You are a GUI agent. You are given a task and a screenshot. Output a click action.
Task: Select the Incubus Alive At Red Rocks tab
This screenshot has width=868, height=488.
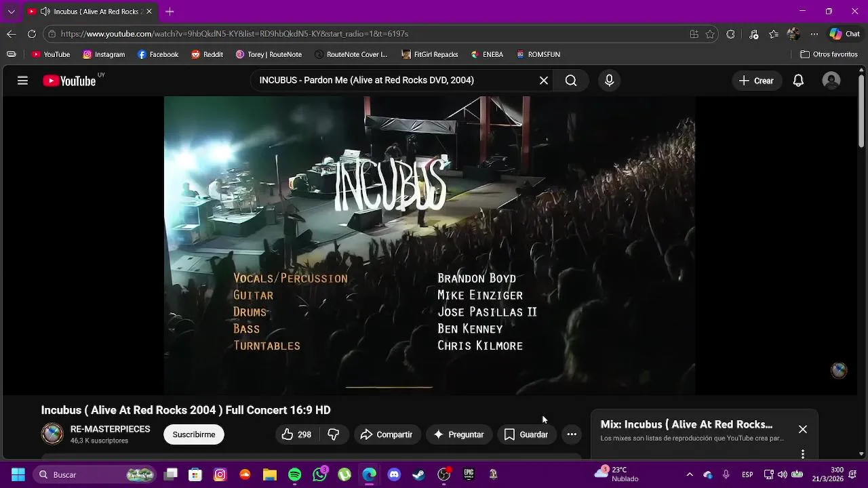[90, 12]
